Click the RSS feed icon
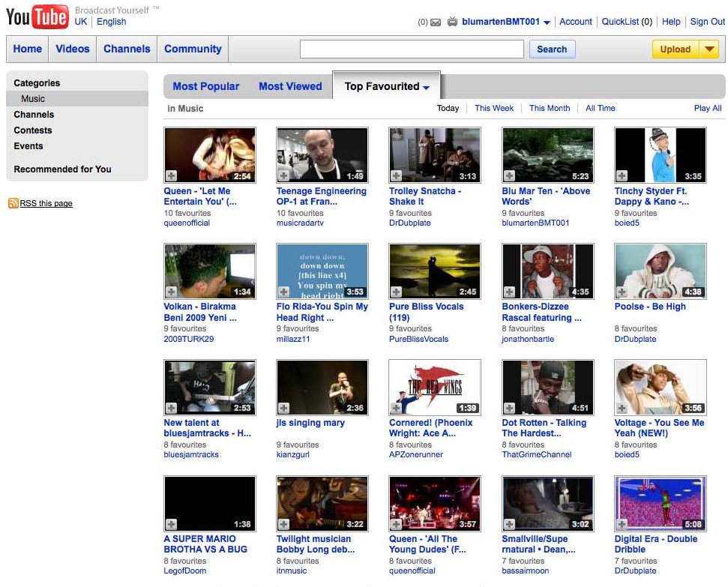The height and width of the screenshot is (587, 728). point(13,203)
